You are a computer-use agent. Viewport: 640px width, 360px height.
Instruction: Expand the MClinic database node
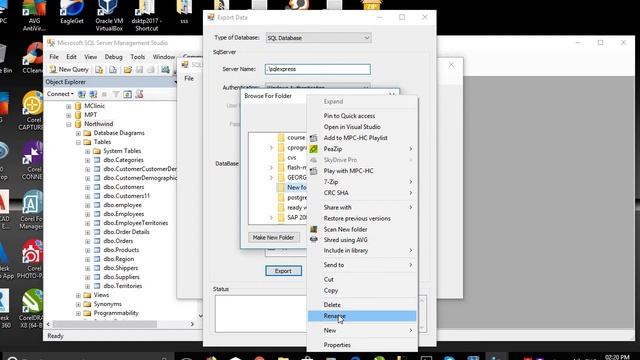[x=69, y=106]
